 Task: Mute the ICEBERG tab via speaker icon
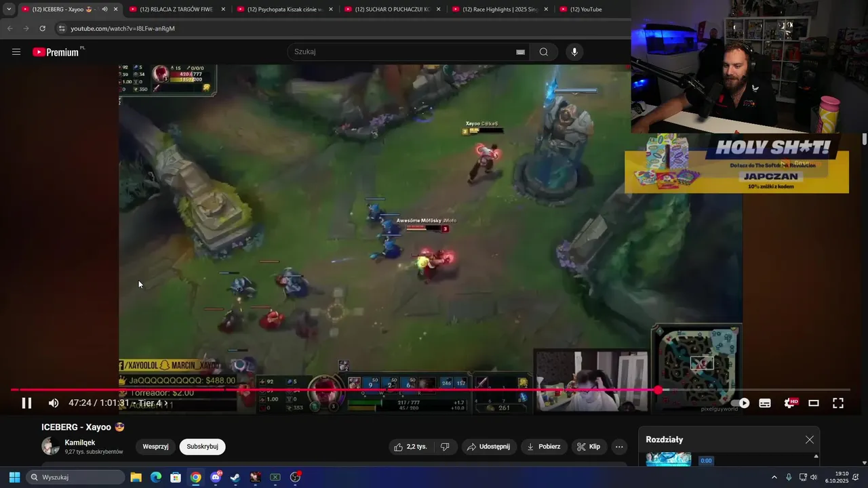coord(104,9)
